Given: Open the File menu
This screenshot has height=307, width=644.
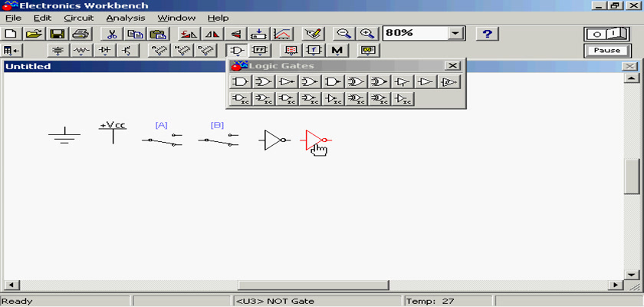Looking at the screenshot, I should click(14, 18).
